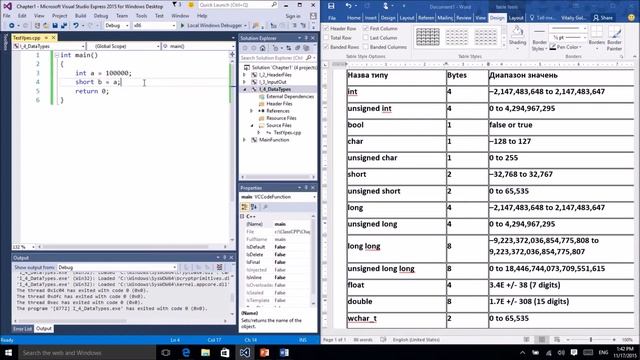The width and height of the screenshot is (640, 360).
Task: Open the (Global Scope) dropdown
Action: click(123, 46)
